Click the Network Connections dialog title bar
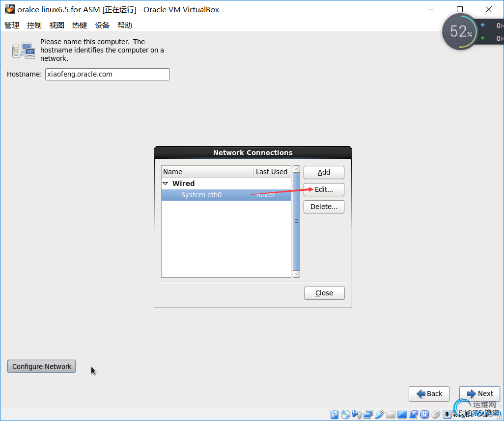Viewport: 504px width, 421px height. 253,153
